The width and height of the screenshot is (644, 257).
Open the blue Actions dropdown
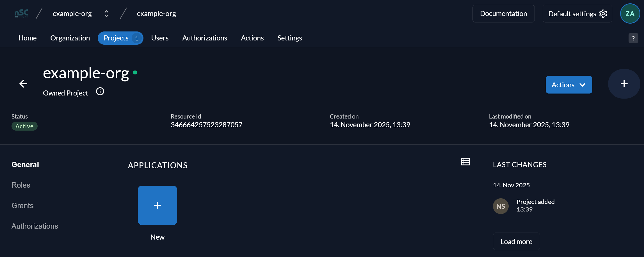pyautogui.click(x=569, y=85)
